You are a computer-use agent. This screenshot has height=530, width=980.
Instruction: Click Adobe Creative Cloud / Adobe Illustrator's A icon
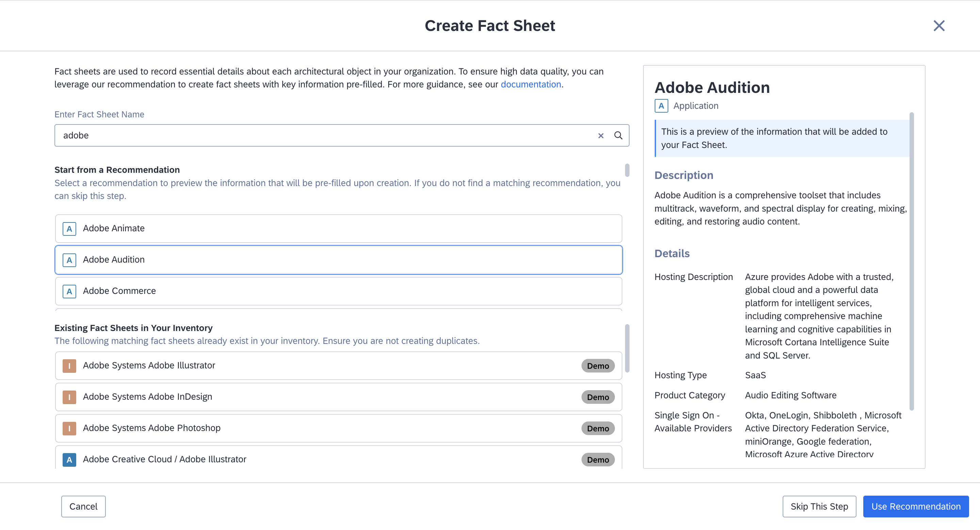69,459
